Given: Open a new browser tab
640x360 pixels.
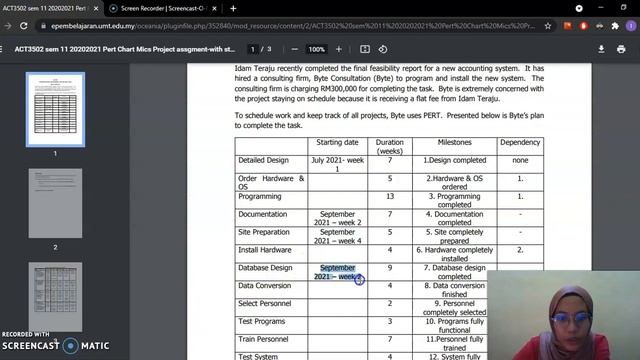Looking at the screenshot, I should 233,8.
